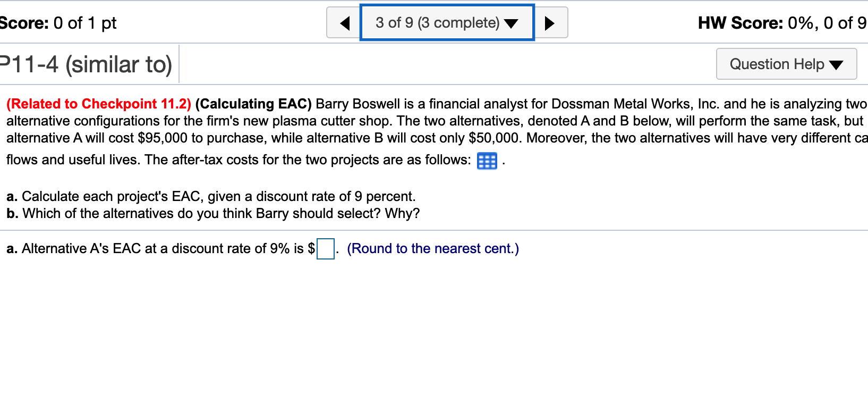The height and width of the screenshot is (402, 868).
Task: Advance to the next question arrow
Action: pos(550,23)
